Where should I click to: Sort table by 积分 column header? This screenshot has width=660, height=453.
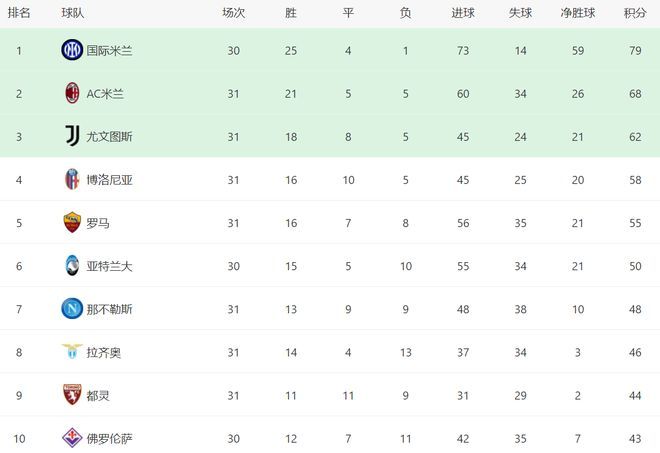tap(635, 13)
